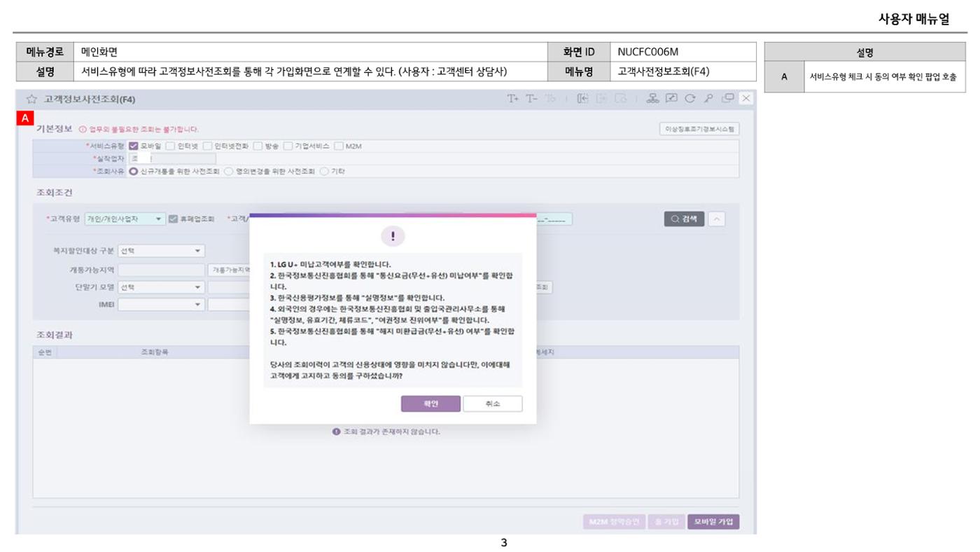Click the 메뉴명 value 고객사전정보조회(F4)
The width and height of the screenshot is (980, 552).
point(664,71)
